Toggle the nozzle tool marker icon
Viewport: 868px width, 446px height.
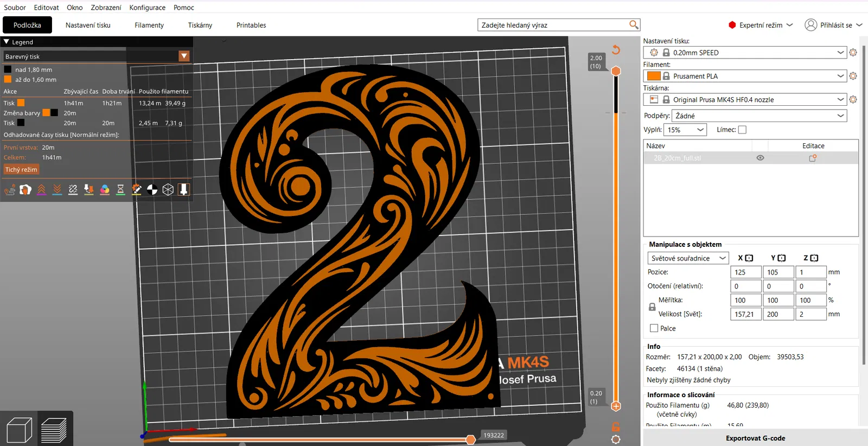(x=184, y=189)
